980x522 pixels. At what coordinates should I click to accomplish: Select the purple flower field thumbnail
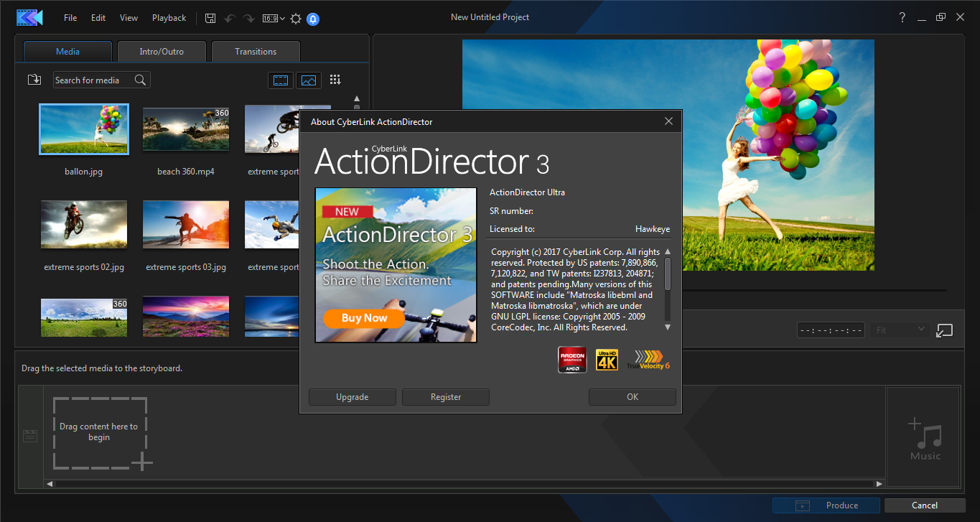[x=186, y=317]
